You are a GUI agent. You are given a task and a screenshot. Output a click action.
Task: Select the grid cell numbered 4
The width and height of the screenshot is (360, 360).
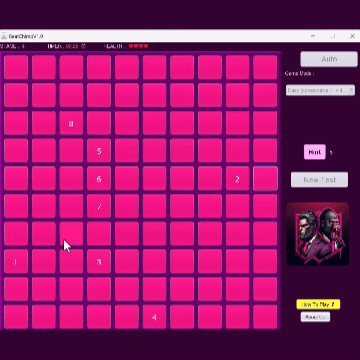(x=154, y=317)
